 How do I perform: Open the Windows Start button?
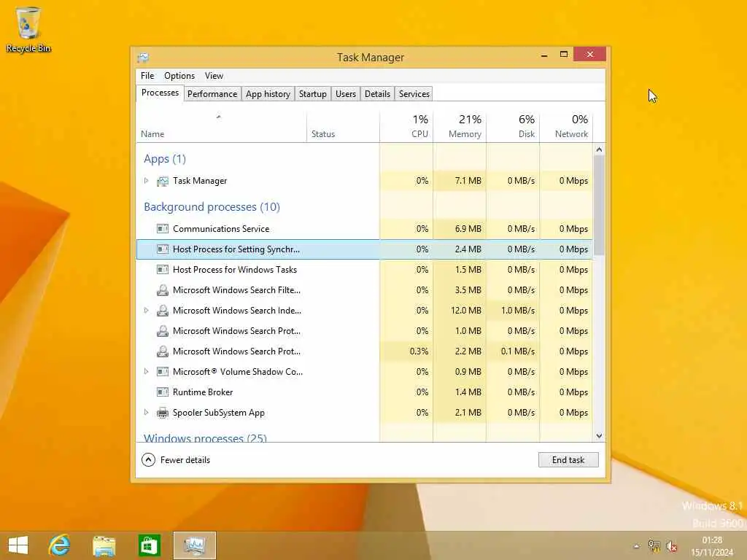[18, 545]
